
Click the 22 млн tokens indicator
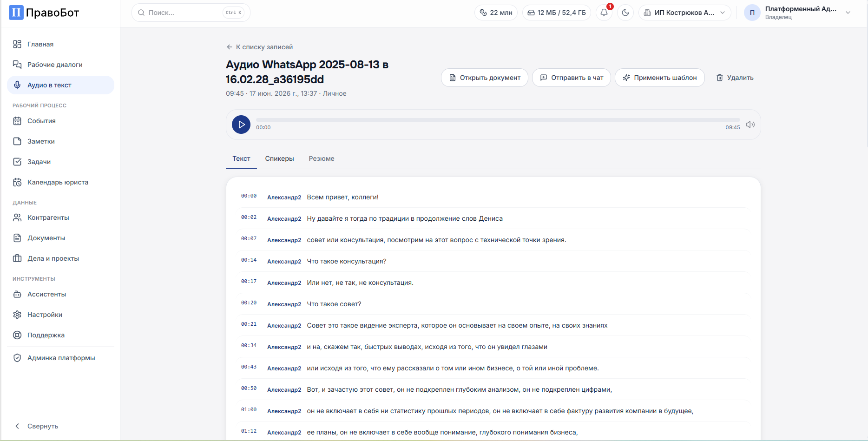(496, 13)
